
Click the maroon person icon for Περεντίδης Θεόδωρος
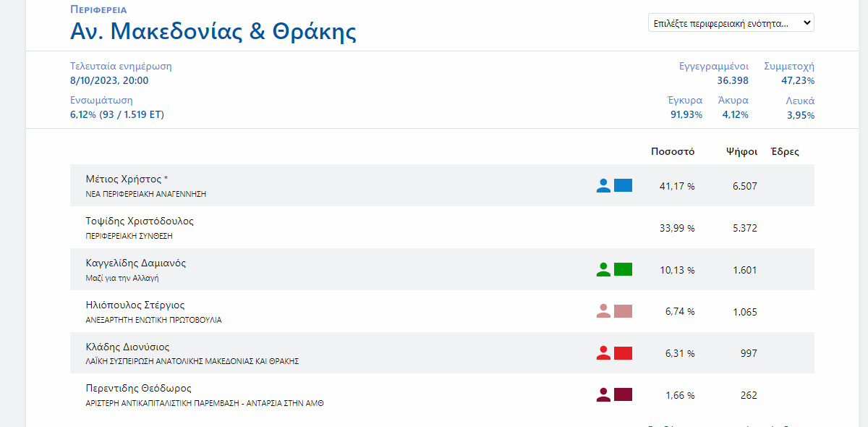[603, 395]
